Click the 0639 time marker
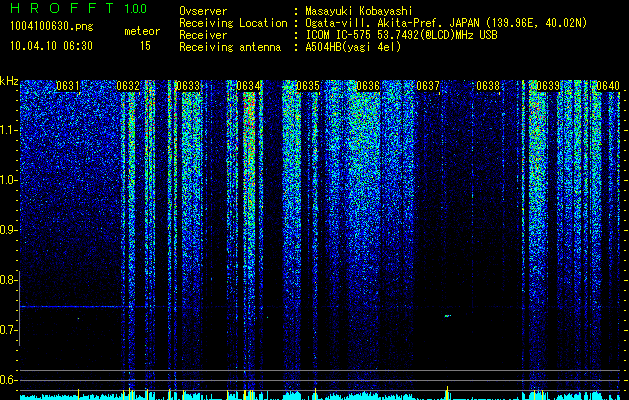 (x=548, y=86)
